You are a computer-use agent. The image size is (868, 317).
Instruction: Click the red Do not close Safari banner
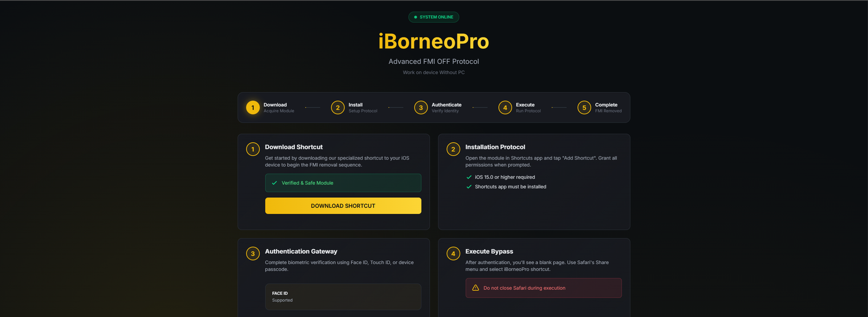click(543, 288)
